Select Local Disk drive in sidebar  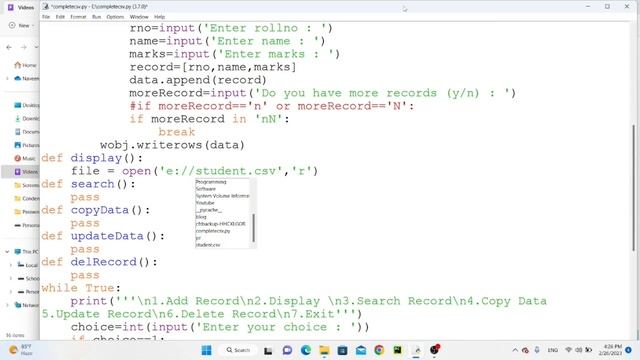[28, 265]
